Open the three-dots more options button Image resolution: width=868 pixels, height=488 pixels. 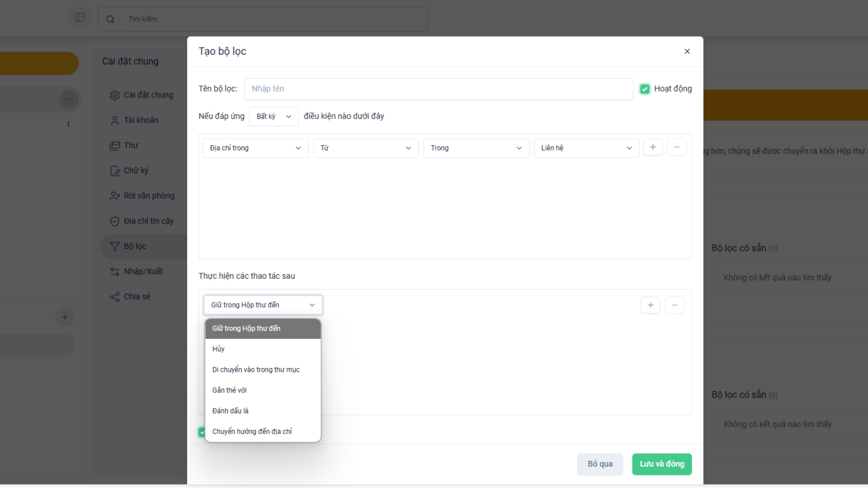coord(69,99)
